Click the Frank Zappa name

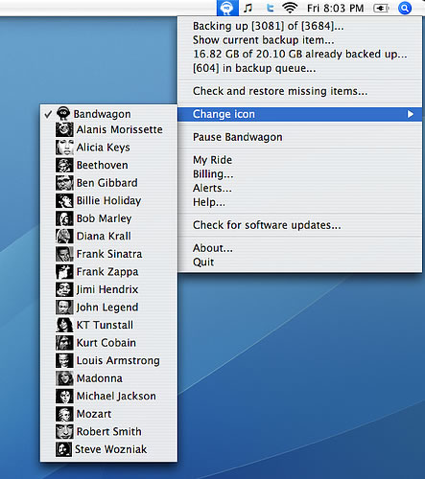[x=107, y=272]
